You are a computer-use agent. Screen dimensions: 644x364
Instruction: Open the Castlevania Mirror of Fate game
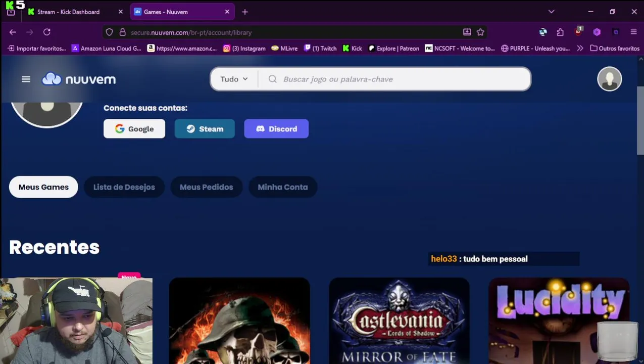tap(399, 321)
